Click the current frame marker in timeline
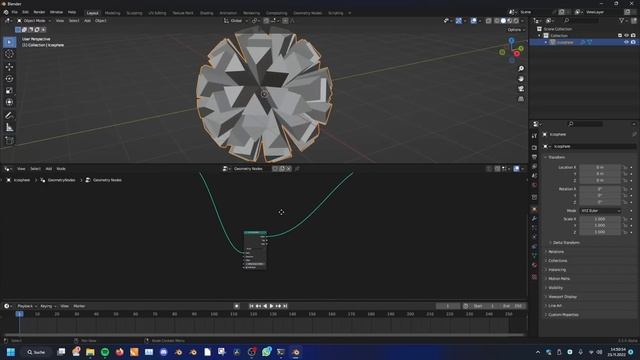This screenshot has height=360, width=640. click(19, 314)
